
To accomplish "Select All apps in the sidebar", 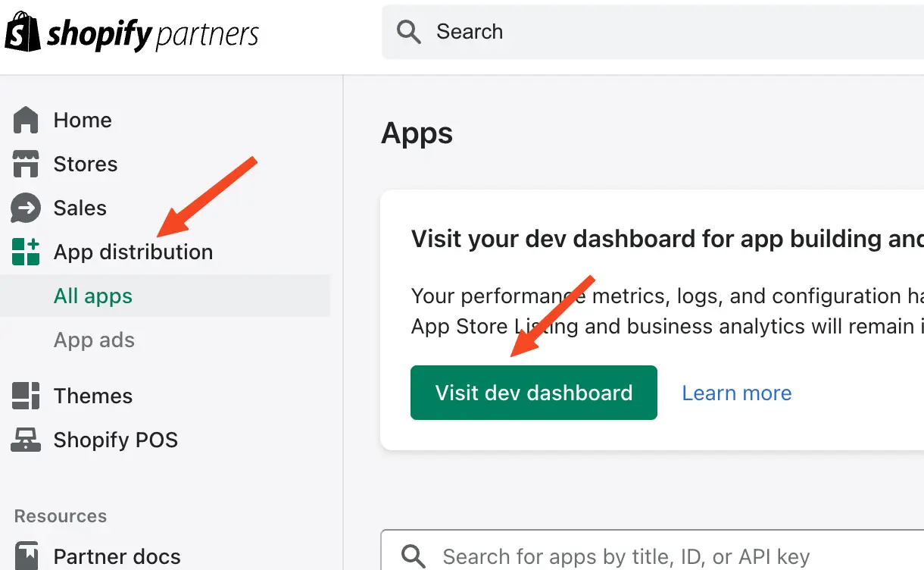I will coord(93,296).
